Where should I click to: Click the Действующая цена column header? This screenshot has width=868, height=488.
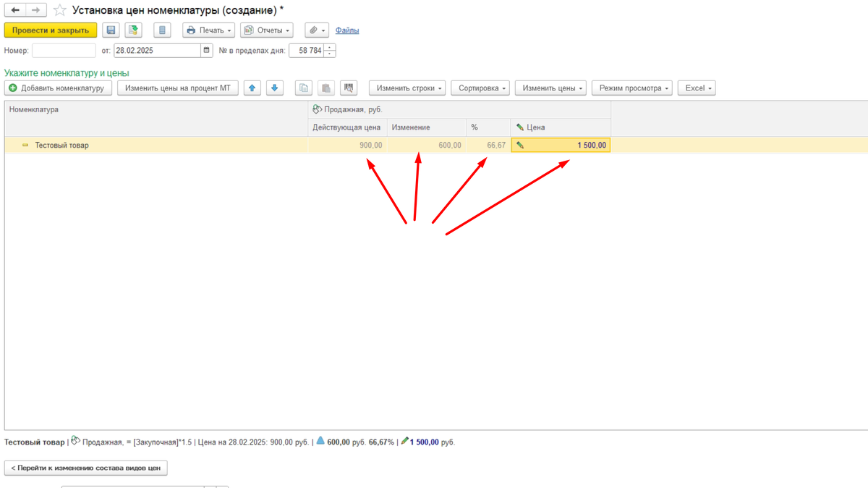click(347, 127)
